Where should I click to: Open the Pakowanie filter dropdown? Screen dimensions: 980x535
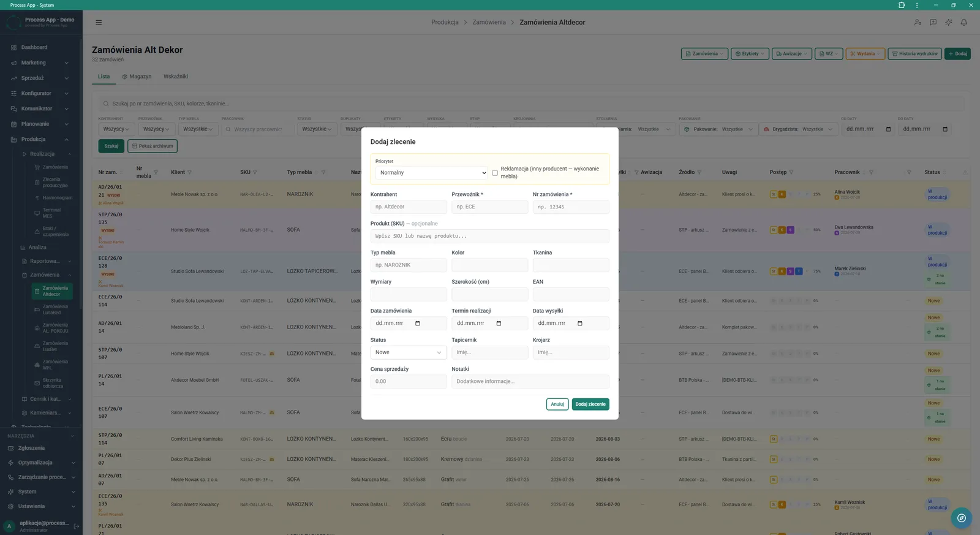[718, 129]
